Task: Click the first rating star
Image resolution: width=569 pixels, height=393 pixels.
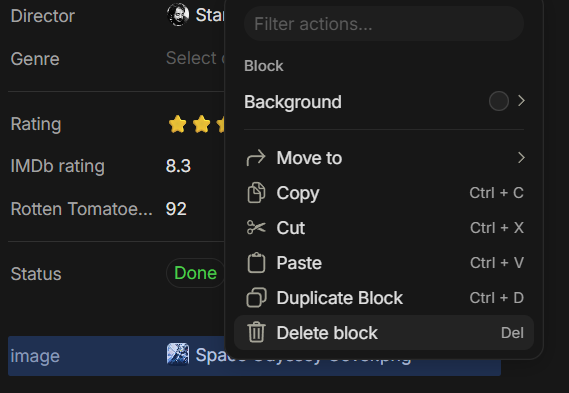Action: tap(177, 124)
